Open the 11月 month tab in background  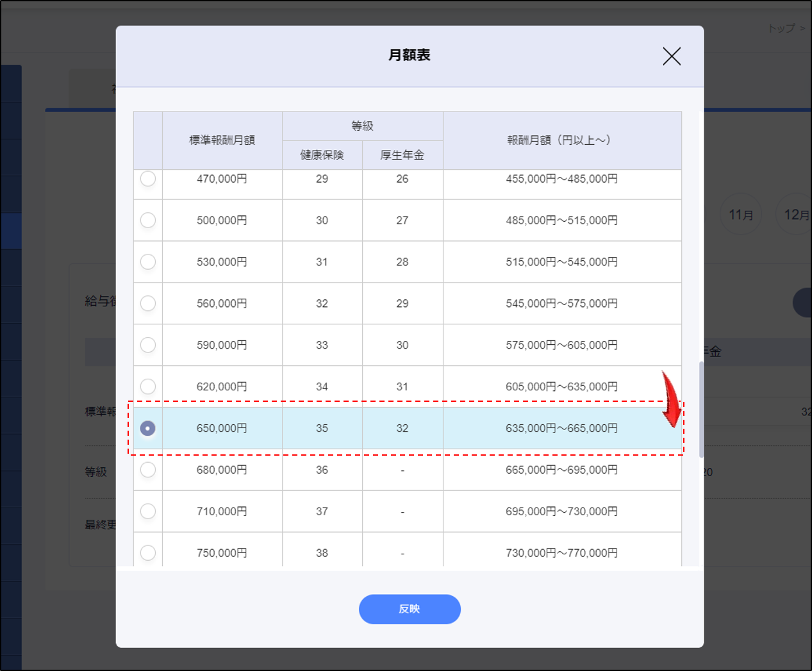tap(740, 215)
